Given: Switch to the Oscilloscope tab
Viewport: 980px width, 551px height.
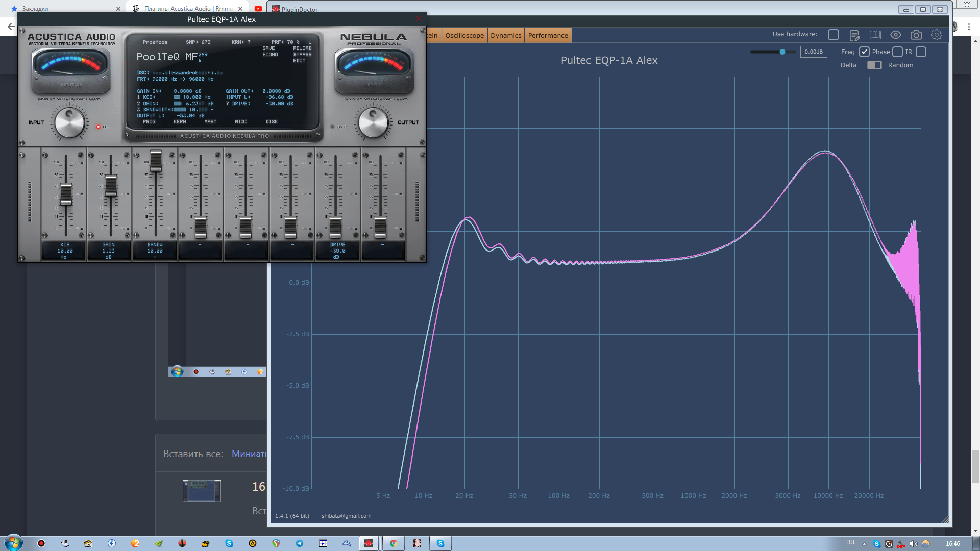Looking at the screenshot, I should point(464,35).
